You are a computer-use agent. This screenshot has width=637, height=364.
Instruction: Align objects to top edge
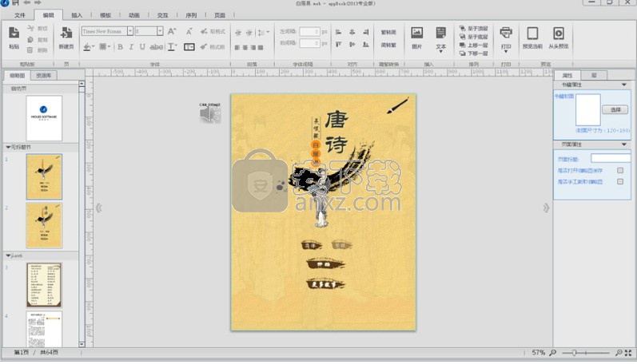click(338, 45)
